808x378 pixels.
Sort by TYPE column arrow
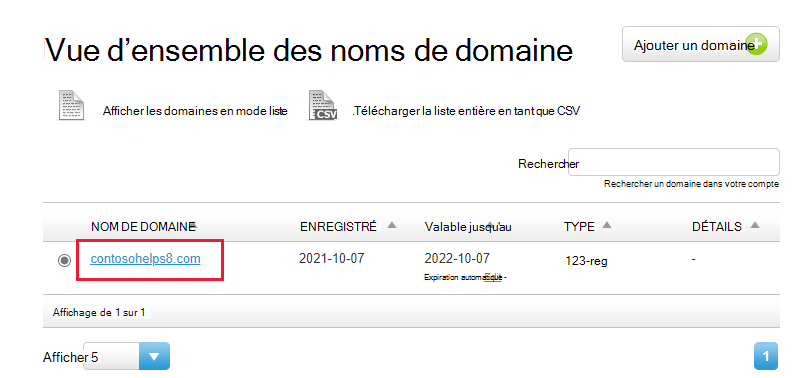pyautogui.click(x=607, y=225)
